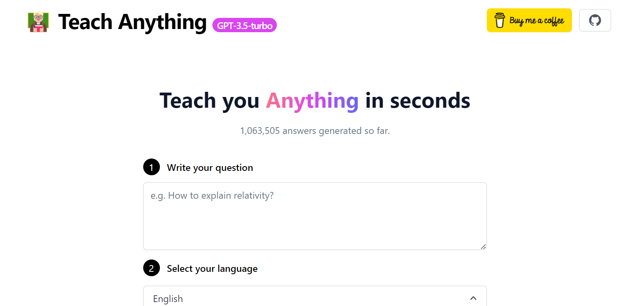Image resolution: width=644 pixels, height=306 pixels.
Task: Select English in the language dropdown
Action: pyautogui.click(x=167, y=298)
